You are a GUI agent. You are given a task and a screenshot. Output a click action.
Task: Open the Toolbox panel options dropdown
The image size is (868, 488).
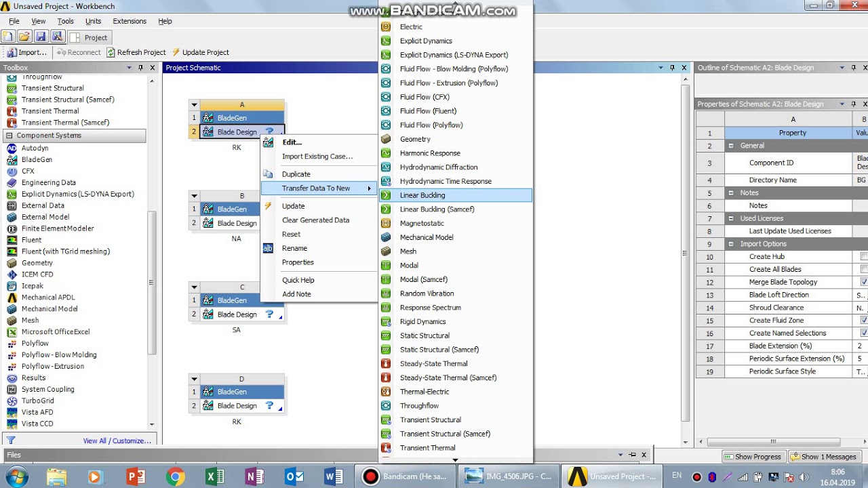[x=129, y=68]
